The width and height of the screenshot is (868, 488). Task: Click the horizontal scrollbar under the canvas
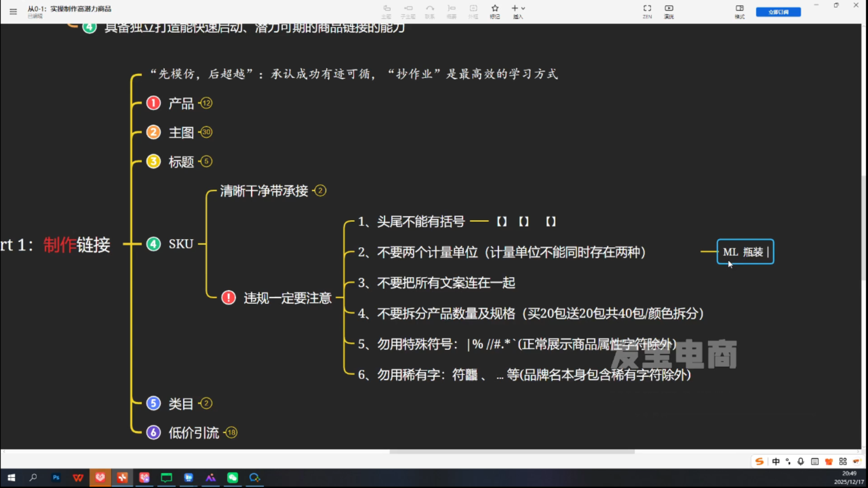pyautogui.click(x=512, y=451)
